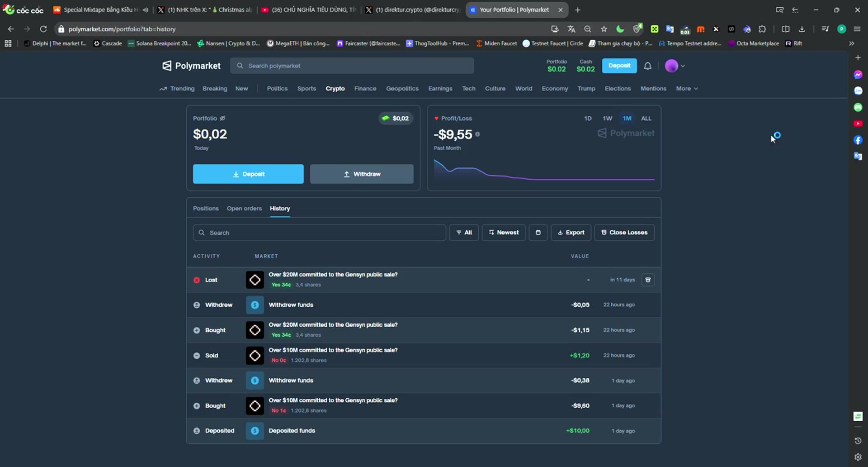
Task: Switch to direktur.crypto browser tab
Action: (x=413, y=10)
